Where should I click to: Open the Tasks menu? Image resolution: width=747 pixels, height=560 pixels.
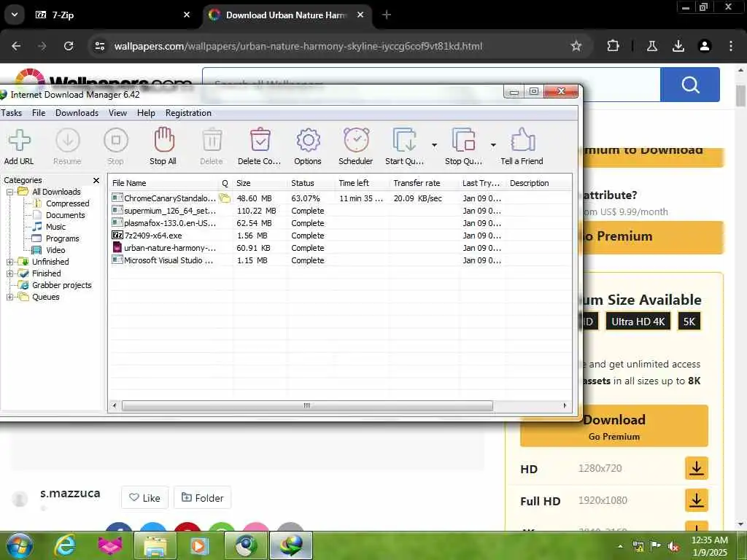point(11,113)
